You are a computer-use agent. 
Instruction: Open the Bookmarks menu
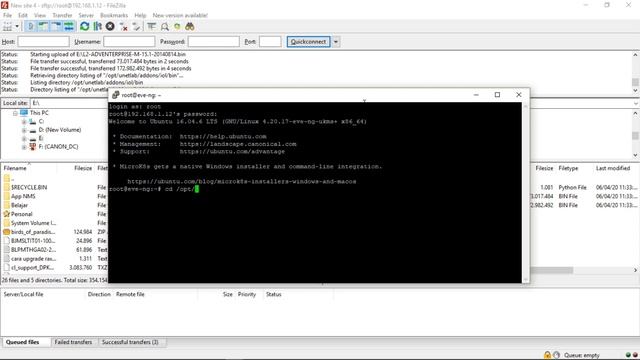(x=114, y=15)
